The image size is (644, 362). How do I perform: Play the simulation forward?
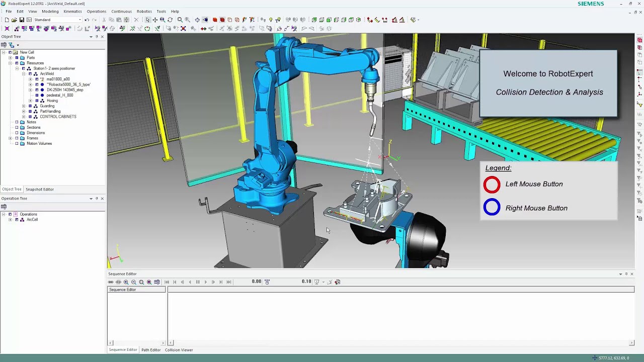pos(205,282)
